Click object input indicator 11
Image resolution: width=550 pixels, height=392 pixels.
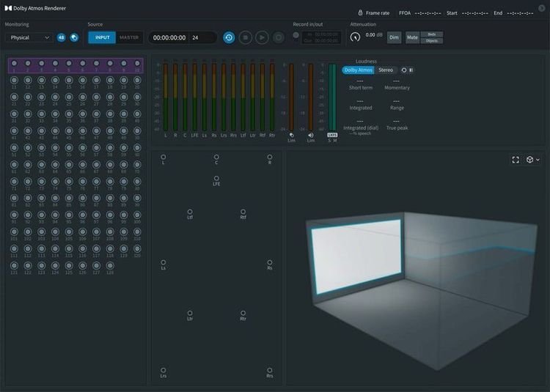point(14,80)
